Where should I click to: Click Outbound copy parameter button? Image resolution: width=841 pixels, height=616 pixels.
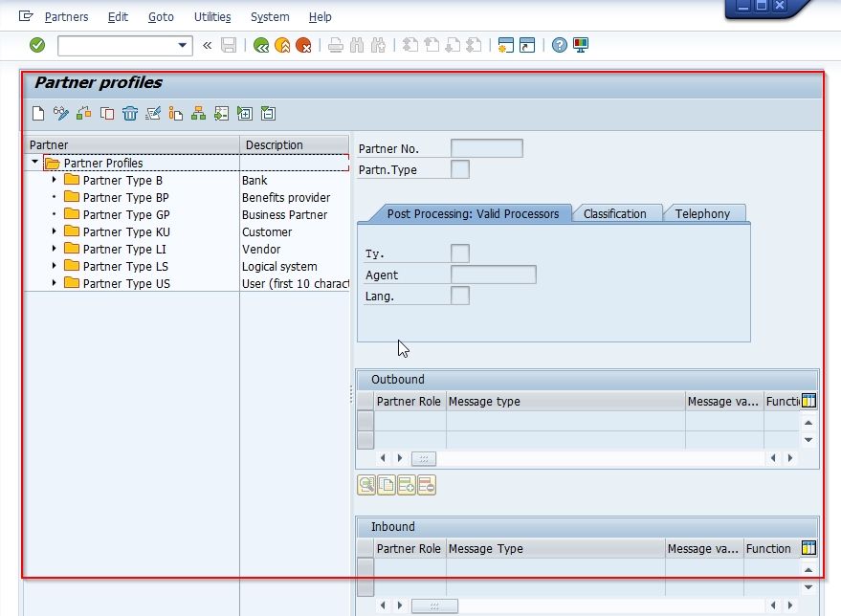click(387, 485)
